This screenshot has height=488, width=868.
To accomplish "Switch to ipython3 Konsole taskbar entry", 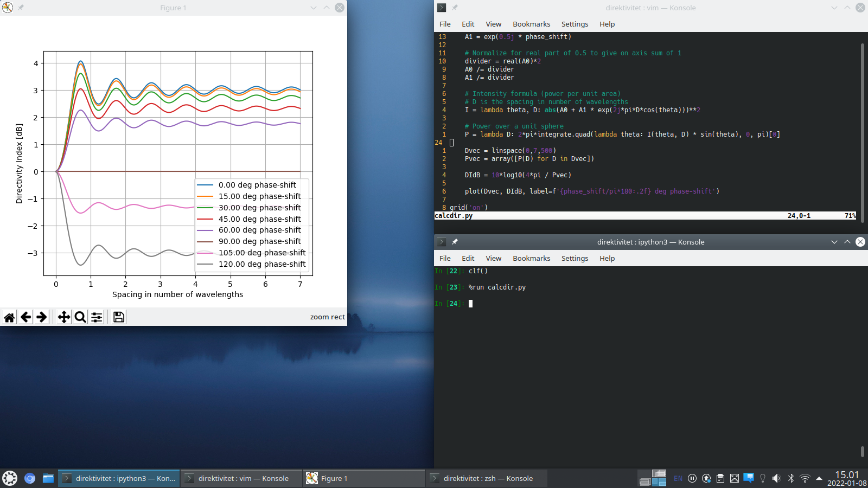I will (119, 478).
